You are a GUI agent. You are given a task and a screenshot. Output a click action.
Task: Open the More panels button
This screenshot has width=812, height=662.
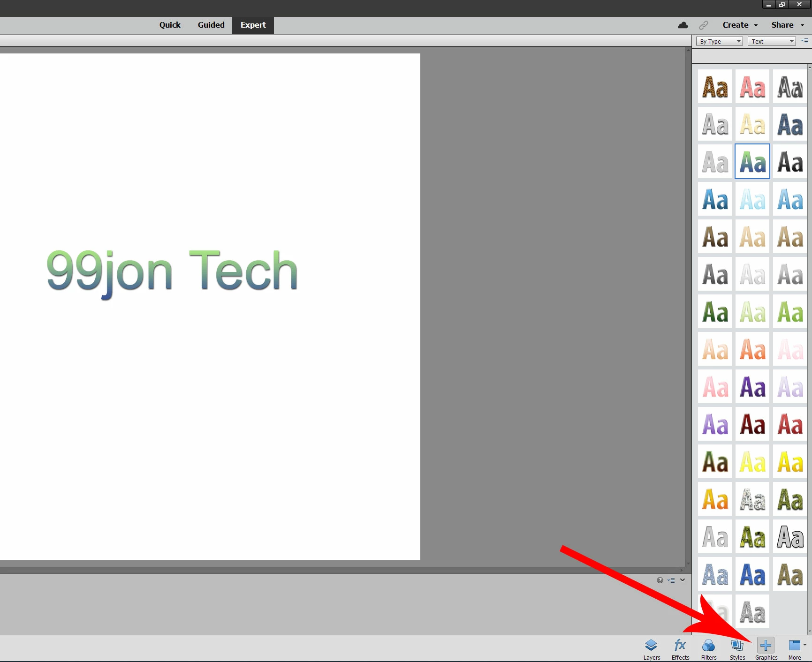(x=795, y=649)
